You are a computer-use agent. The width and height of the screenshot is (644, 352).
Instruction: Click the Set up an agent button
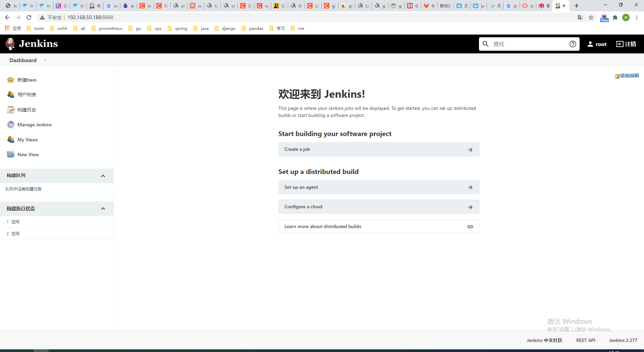tap(379, 187)
